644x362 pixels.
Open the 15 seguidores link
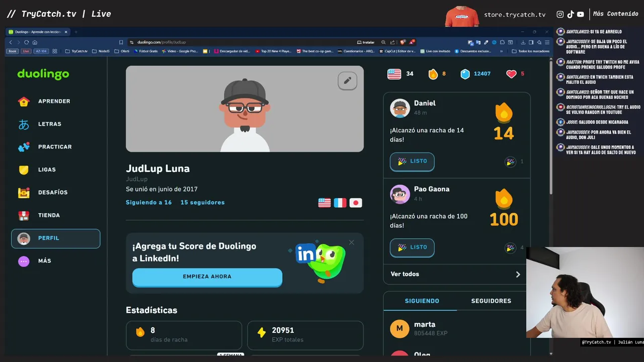(x=203, y=203)
